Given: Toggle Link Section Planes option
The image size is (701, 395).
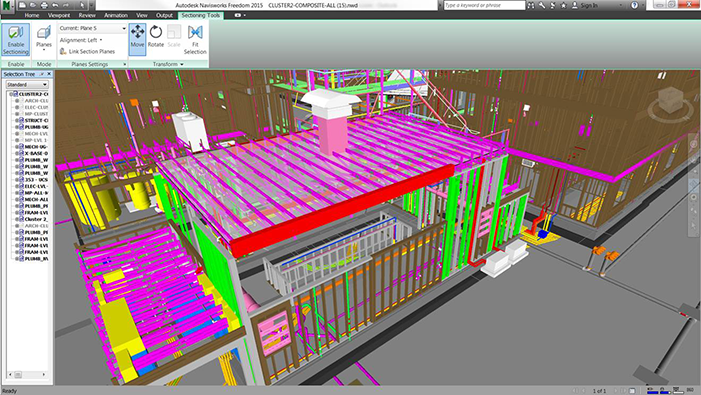Looking at the screenshot, I should pyautogui.click(x=88, y=51).
